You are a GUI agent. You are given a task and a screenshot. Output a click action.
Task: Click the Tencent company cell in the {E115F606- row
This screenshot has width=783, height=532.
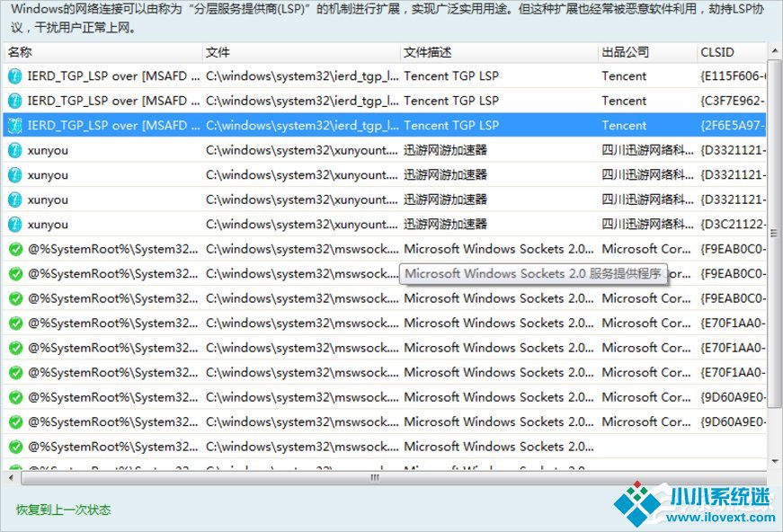(x=624, y=75)
